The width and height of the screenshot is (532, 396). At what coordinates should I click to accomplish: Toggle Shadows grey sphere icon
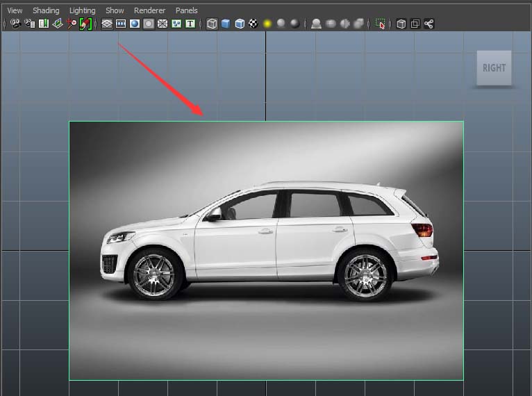click(x=281, y=24)
